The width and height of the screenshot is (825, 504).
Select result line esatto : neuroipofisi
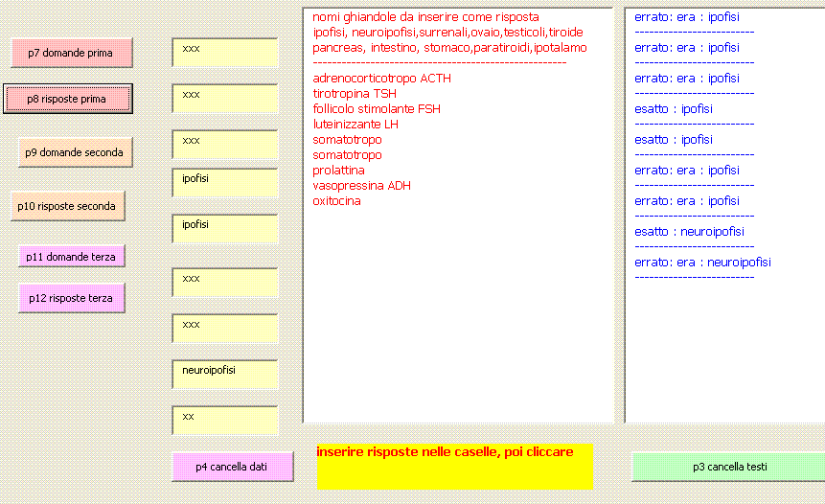click(689, 232)
